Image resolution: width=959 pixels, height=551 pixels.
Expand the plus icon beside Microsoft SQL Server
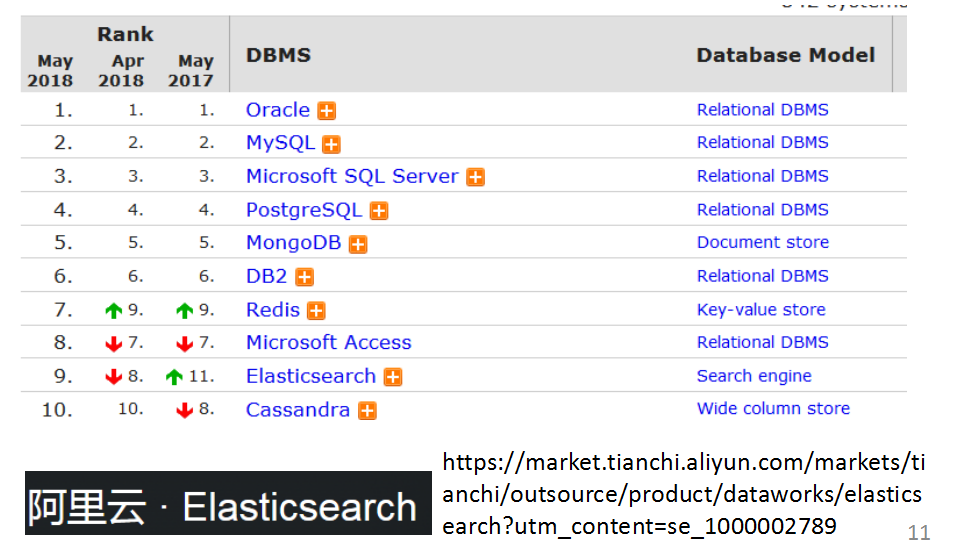tap(476, 177)
